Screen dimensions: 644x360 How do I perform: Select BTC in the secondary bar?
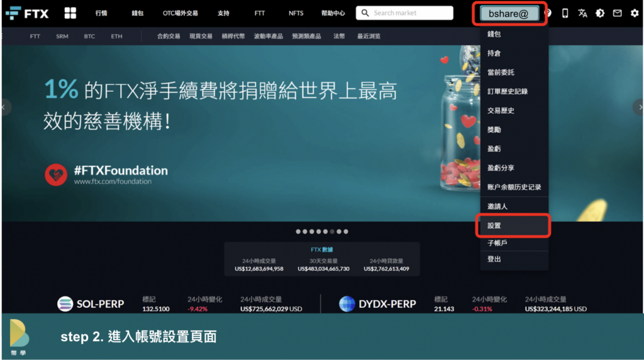[x=89, y=36]
